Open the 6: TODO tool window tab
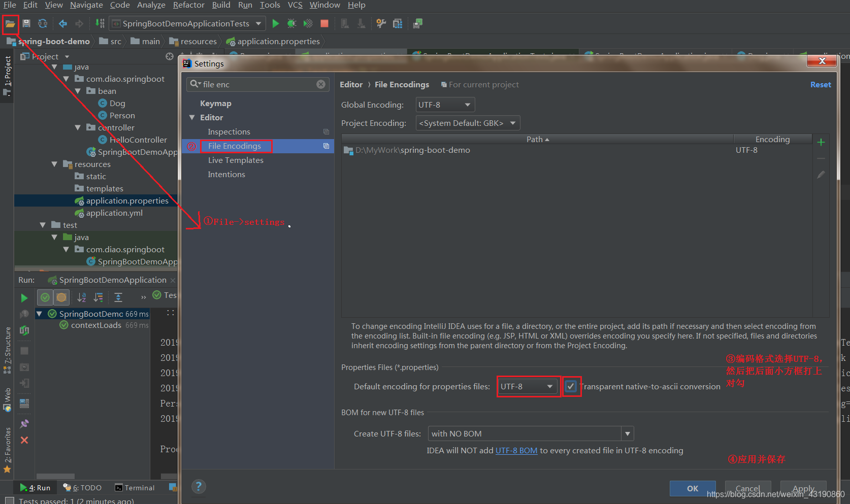This screenshot has height=504, width=850. click(x=82, y=488)
